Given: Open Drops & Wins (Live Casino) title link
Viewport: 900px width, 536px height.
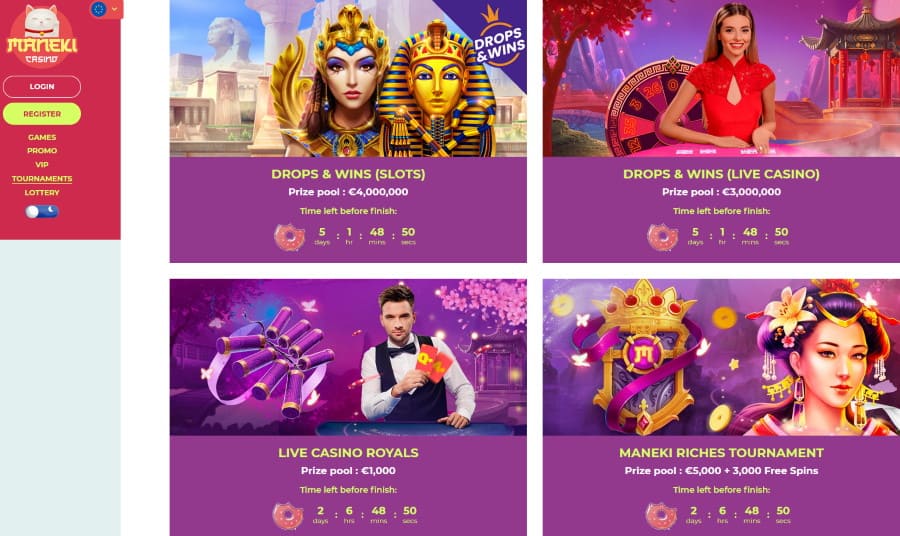Looking at the screenshot, I should tap(721, 174).
